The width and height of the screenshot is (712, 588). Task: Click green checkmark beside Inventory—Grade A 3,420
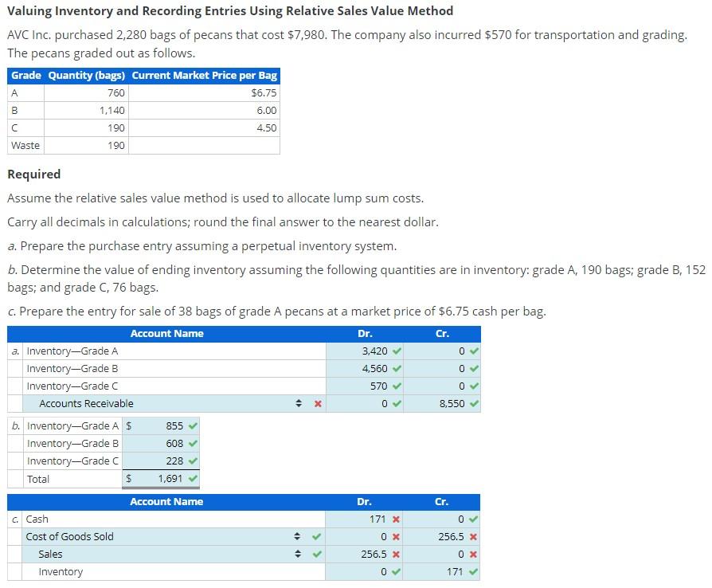click(x=397, y=349)
